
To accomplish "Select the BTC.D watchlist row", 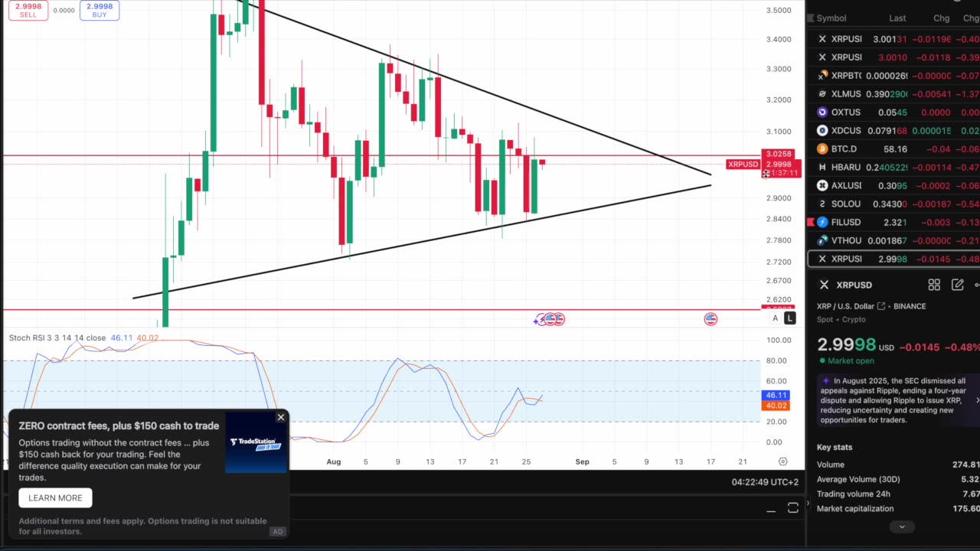I will [894, 149].
